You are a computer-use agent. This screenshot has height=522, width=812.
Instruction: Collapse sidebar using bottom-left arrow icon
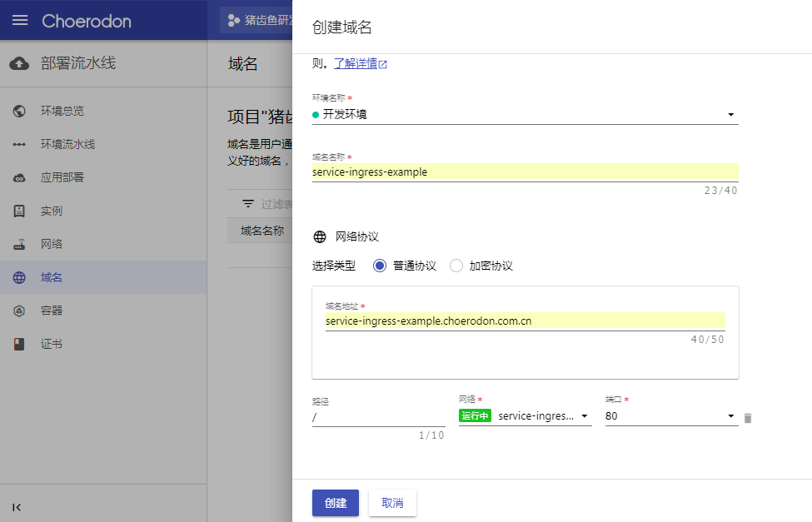tap(17, 507)
